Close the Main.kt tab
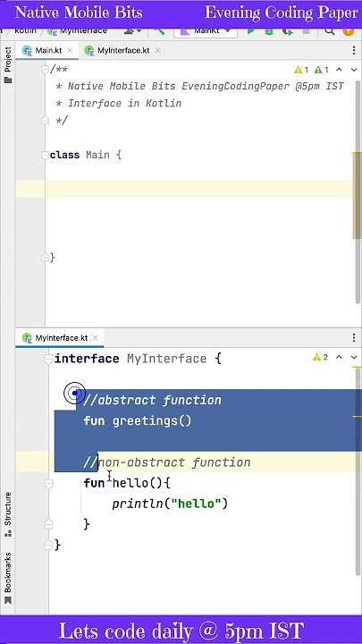The image size is (362, 644). pyautogui.click(x=70, y=50)
